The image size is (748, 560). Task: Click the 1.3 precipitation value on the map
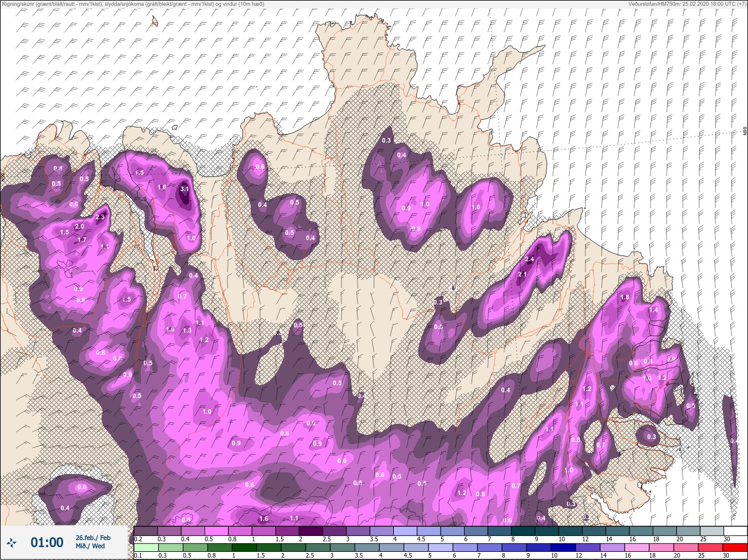tap(187, 331)
